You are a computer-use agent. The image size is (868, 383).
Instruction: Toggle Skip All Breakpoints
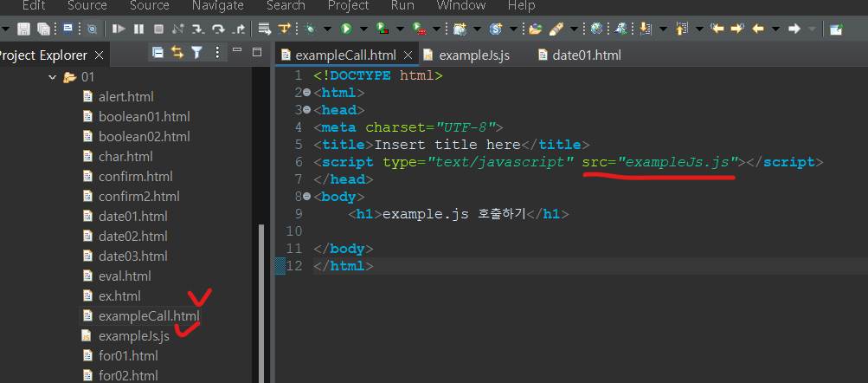tap(92, 29)
